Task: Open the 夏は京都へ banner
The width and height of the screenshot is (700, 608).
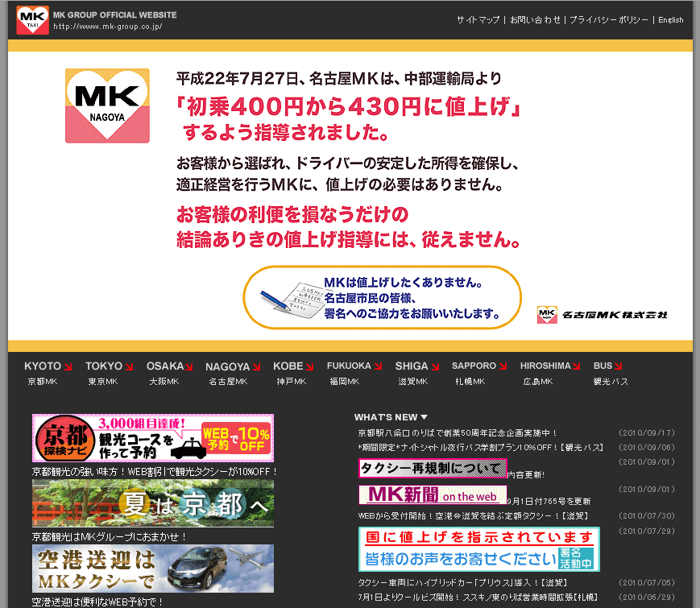Action: click(153, 503)
